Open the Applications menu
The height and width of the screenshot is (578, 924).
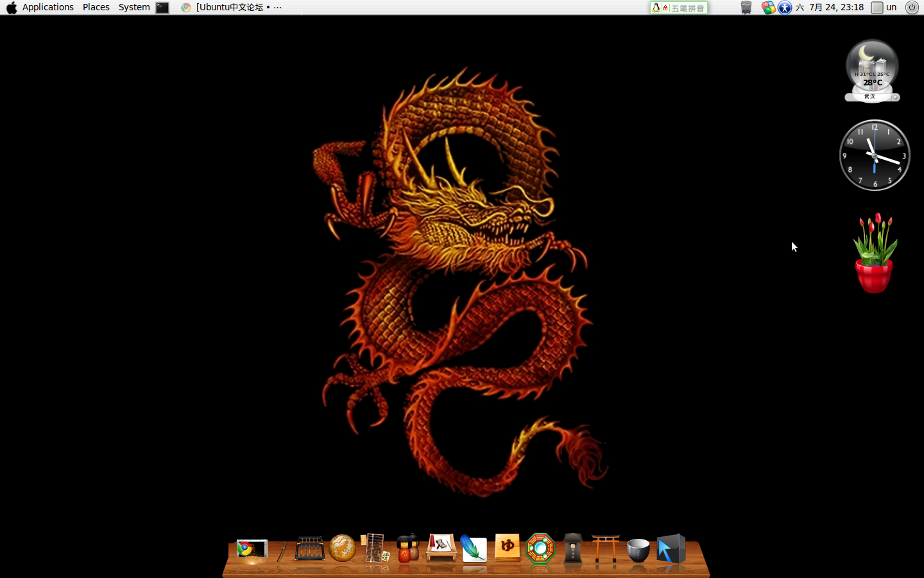tap(48, 7)
